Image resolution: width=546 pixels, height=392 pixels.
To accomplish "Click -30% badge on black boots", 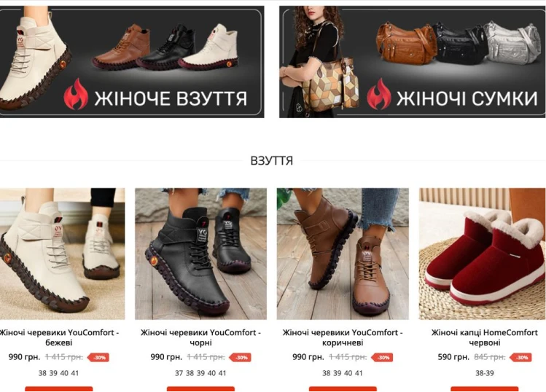I will click(241, 357).
